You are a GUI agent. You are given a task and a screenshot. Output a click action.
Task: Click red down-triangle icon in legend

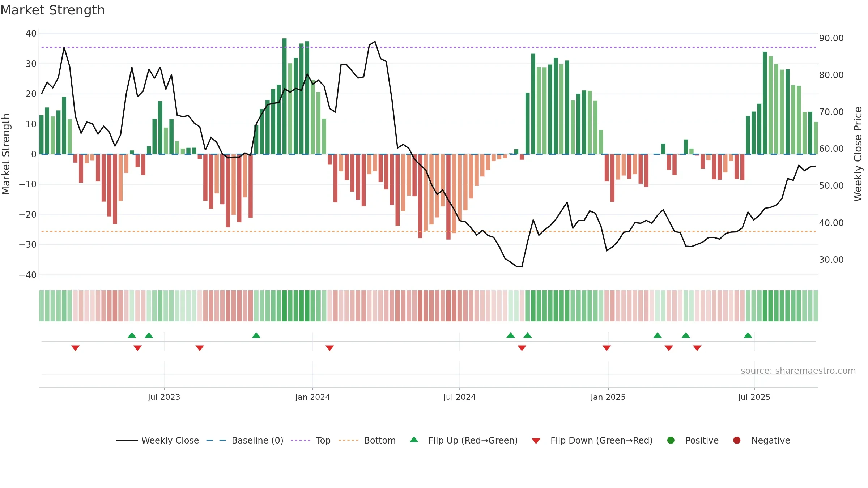point(536,441)
